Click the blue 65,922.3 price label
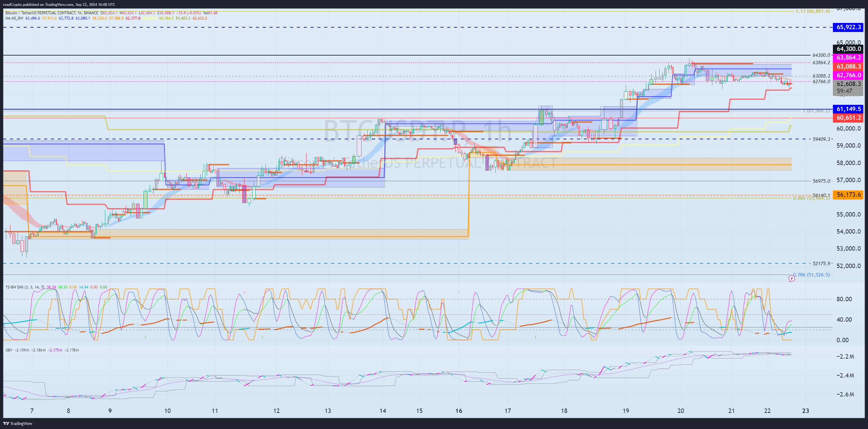The image size is (868, 429). [848, 27]
